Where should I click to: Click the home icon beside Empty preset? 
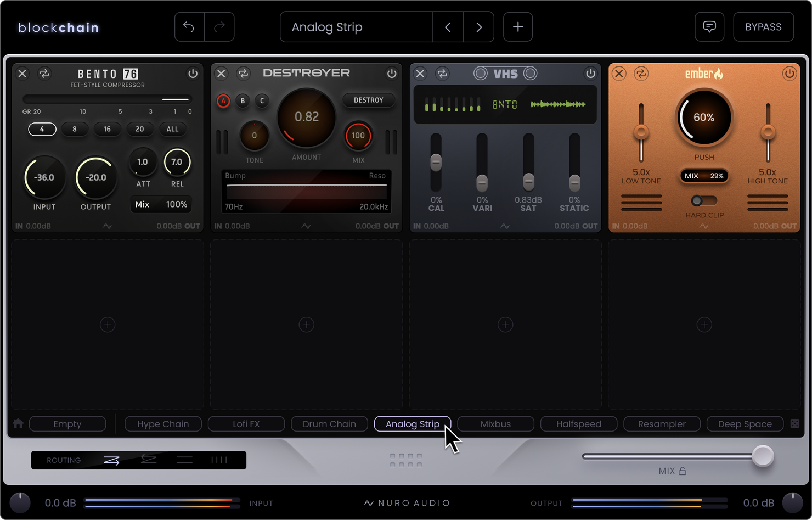click(18, 423)
